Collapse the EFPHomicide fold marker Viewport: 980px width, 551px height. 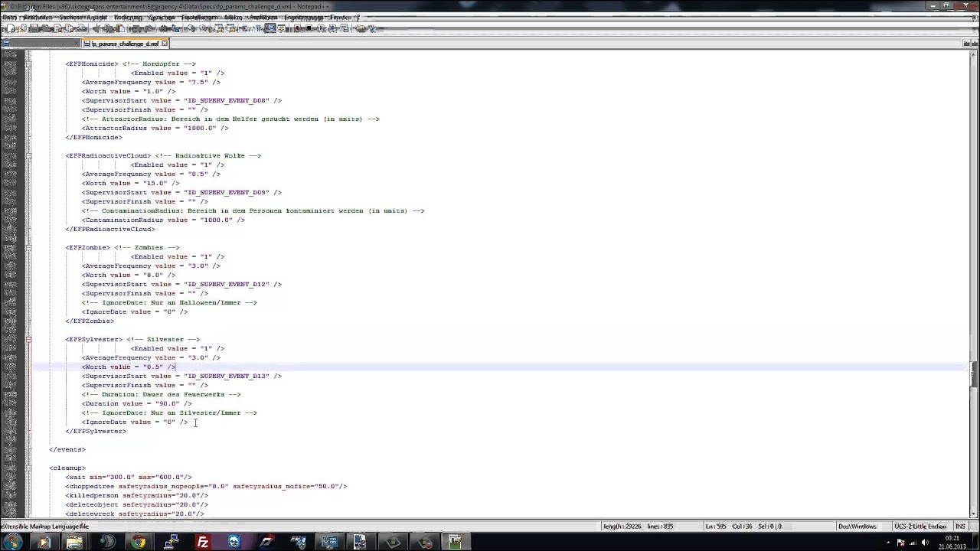click(x=28, y=64)
